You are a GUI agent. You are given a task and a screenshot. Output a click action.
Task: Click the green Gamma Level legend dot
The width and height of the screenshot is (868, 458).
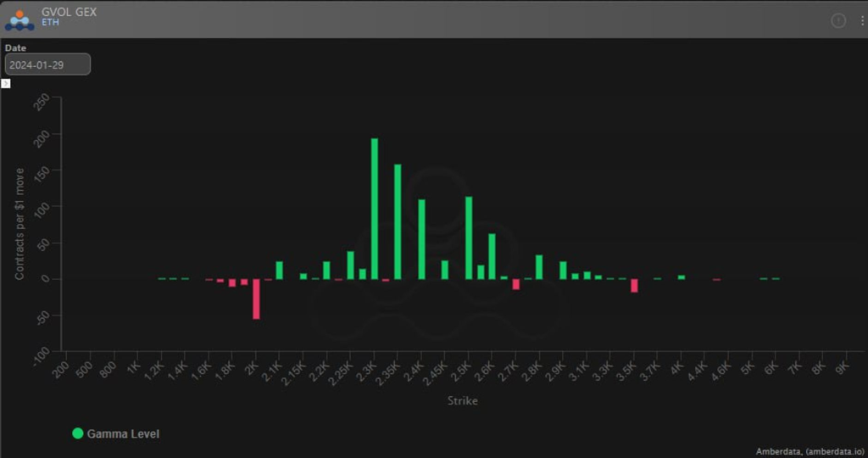78,433
